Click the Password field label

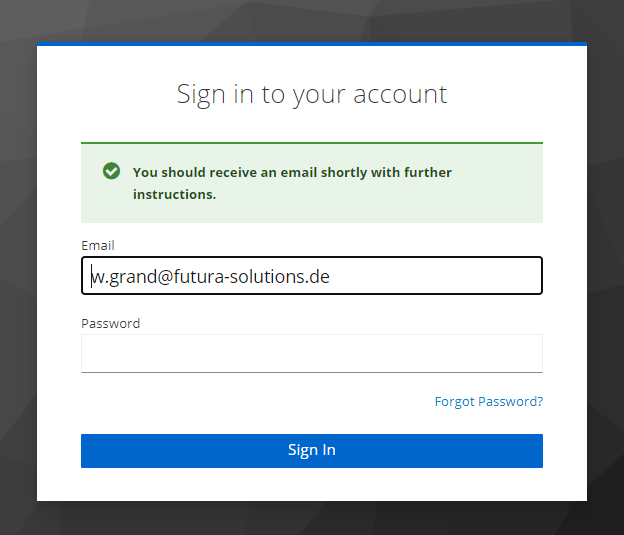(111, 323)
